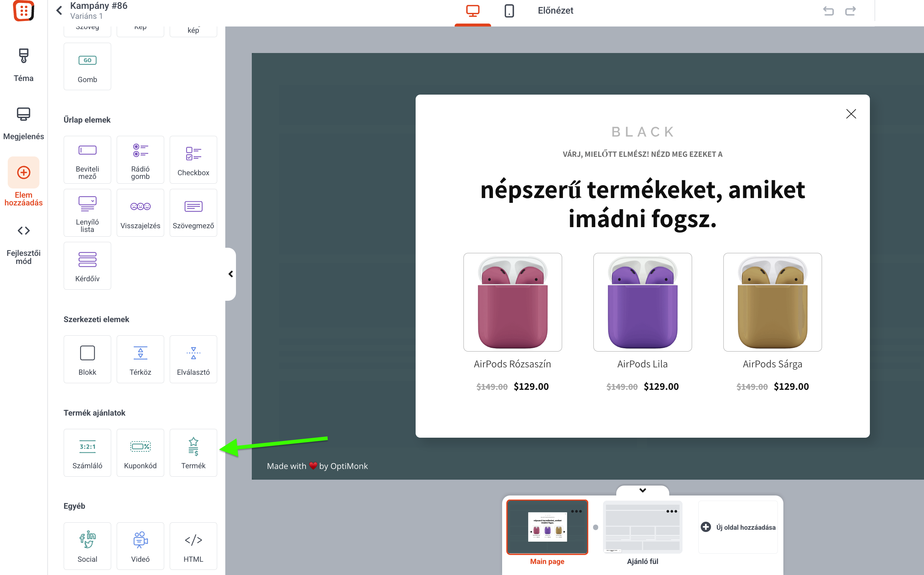Image resolution: width=924 pixels, height=575 pixels.
Task: Select the Elem hozzáadás sidebar item
Action: click(24, 182)
